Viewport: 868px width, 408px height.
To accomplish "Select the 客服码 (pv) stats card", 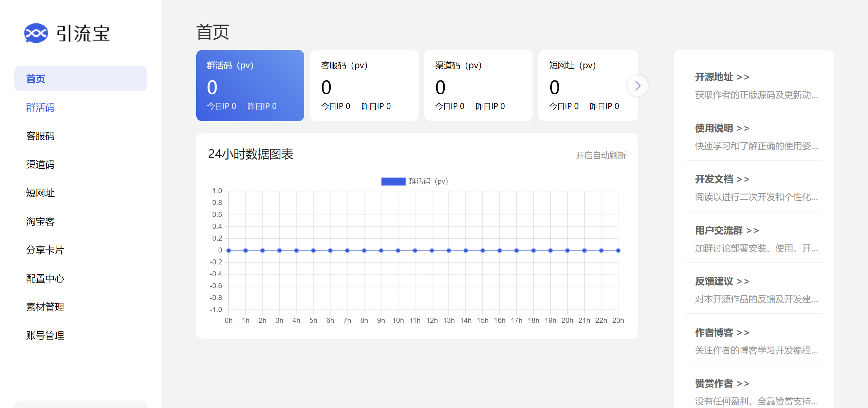I will 364,86.
